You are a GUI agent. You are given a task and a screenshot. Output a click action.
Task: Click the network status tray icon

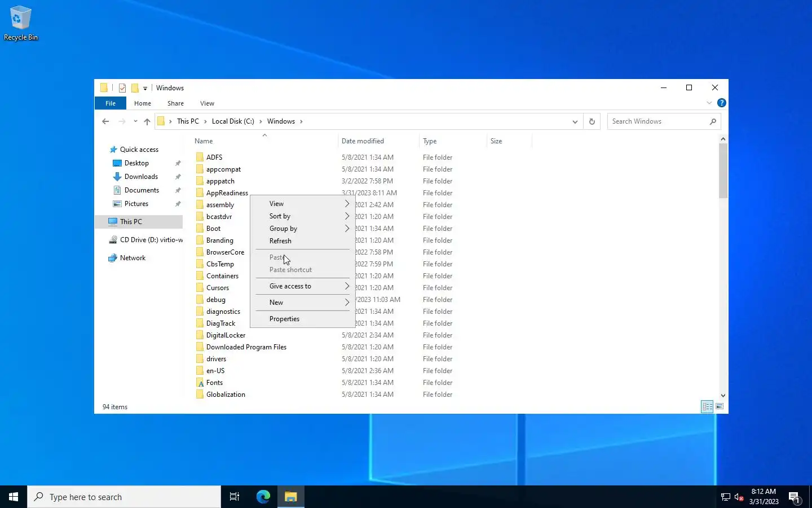tap(726, 497)
